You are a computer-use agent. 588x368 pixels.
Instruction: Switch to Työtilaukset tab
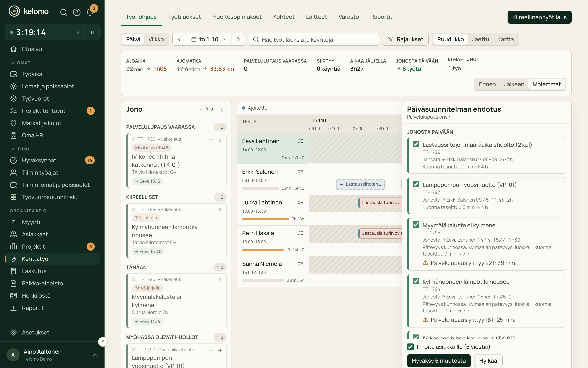pos(184,17)
